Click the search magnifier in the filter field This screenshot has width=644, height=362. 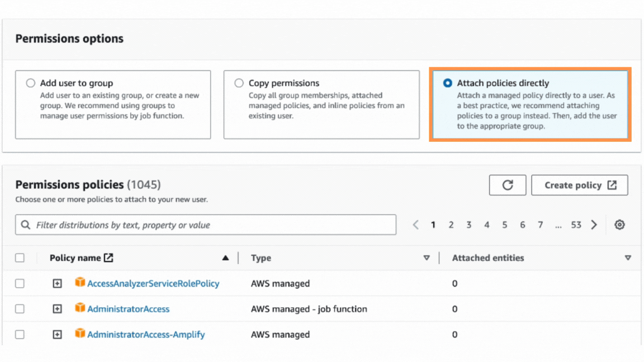click(25, 225)
